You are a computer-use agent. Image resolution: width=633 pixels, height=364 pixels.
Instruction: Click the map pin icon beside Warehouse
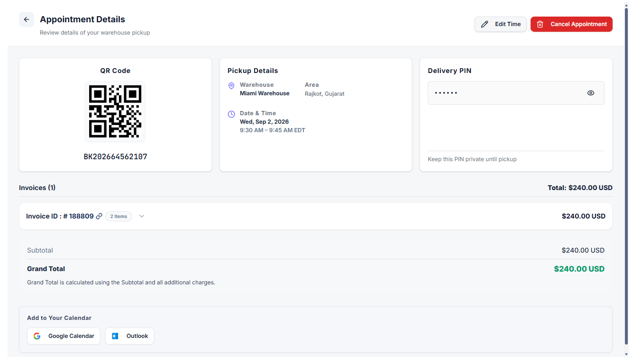[x=231, y=86]
